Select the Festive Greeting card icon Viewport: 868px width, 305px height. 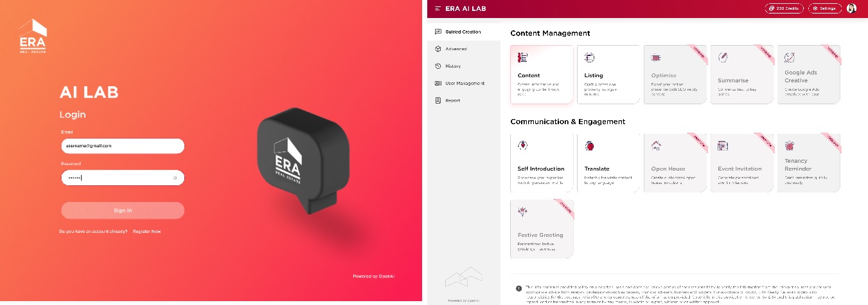coord(523,211)
